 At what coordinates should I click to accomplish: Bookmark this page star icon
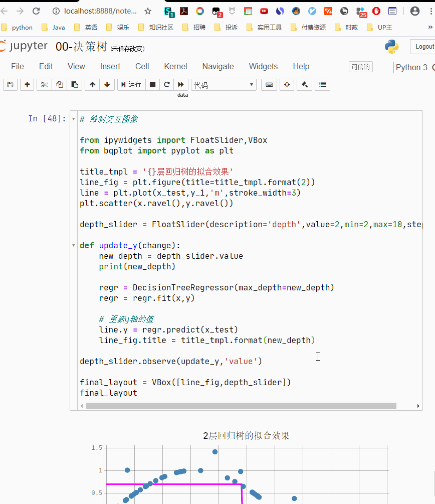148,11
